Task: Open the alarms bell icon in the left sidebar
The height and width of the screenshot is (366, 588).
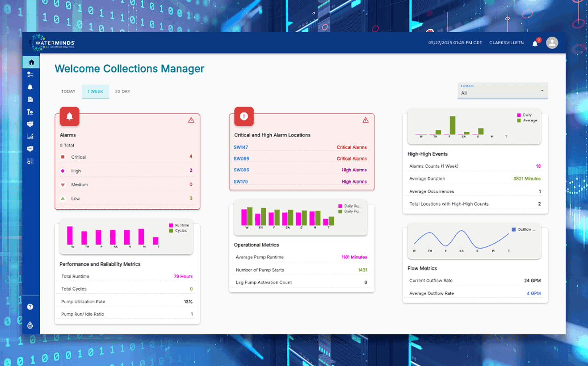Action: click(30, 87)
